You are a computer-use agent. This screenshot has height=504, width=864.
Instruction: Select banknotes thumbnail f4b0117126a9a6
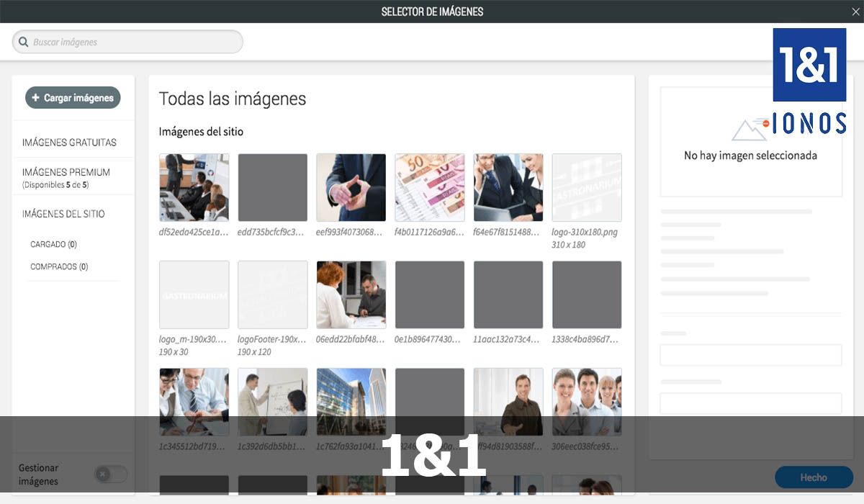(x=430, y=187)
